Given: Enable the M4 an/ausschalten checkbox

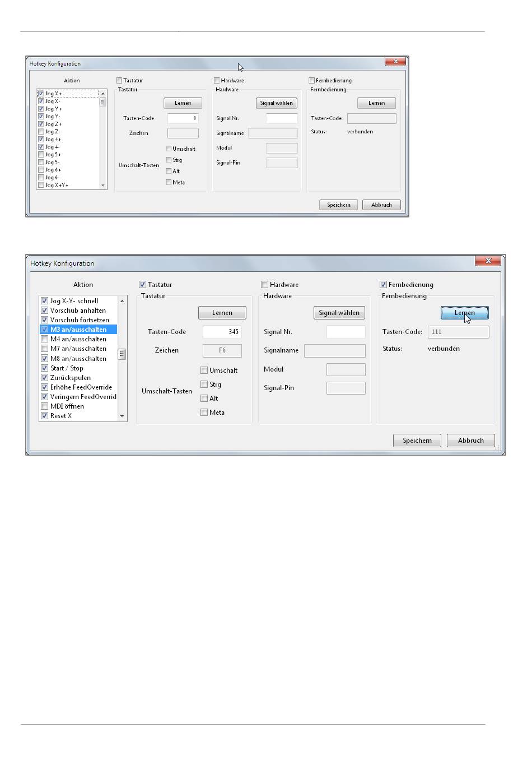Looking at the screenshot, I should (45, 339).
